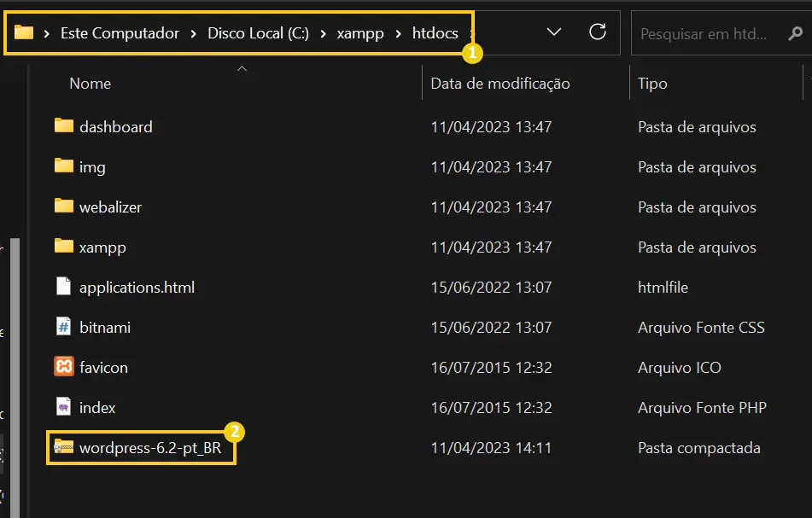Screen dimensions: 812x518
Task: Select the img folder icon
Action: (x=64, y=166)
